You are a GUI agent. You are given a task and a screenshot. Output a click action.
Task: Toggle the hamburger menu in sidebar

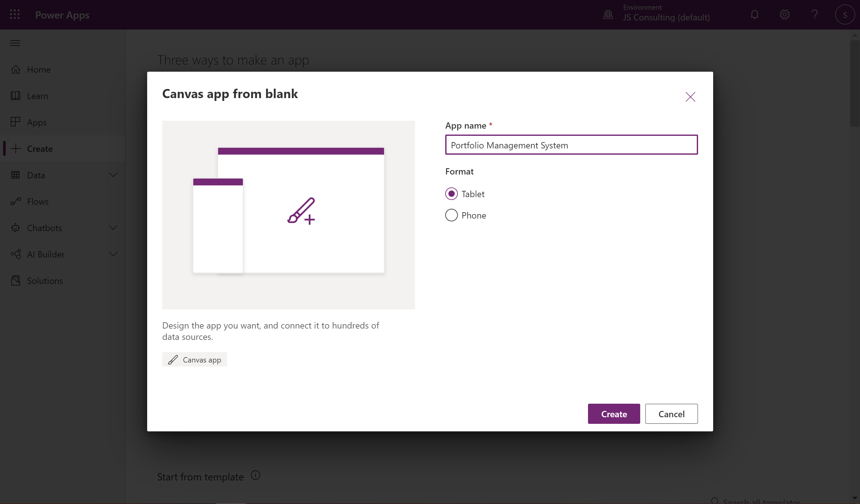[15, 43]
